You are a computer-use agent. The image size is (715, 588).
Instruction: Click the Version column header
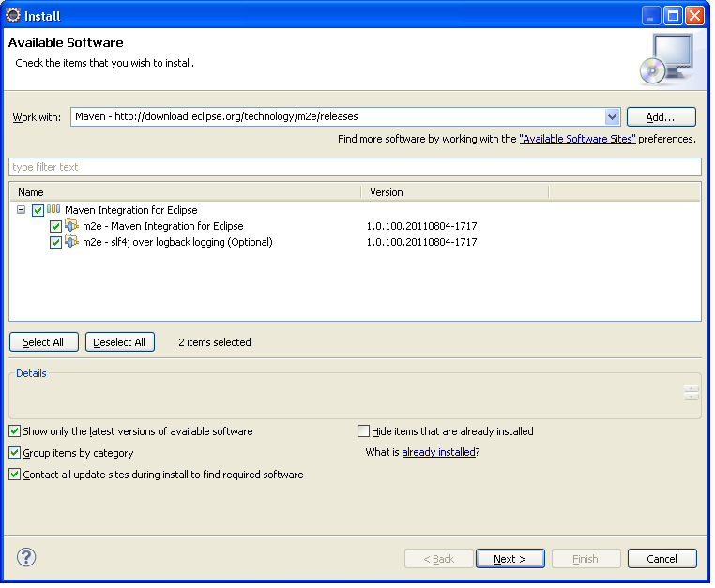click(x=455, y=192)
